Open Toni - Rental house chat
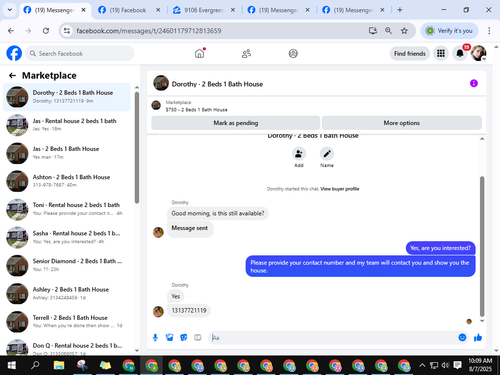This screenshot has height=375, width=500. point(67,209)
